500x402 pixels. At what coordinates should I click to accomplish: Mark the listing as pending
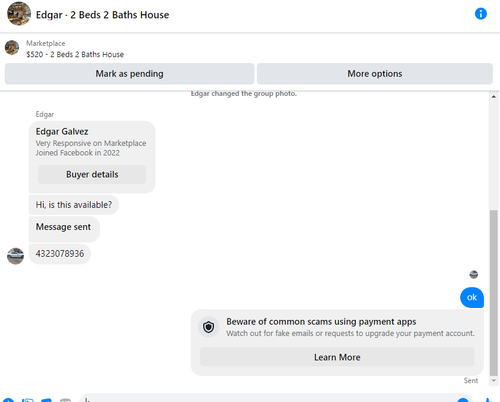tap(129, 74)
